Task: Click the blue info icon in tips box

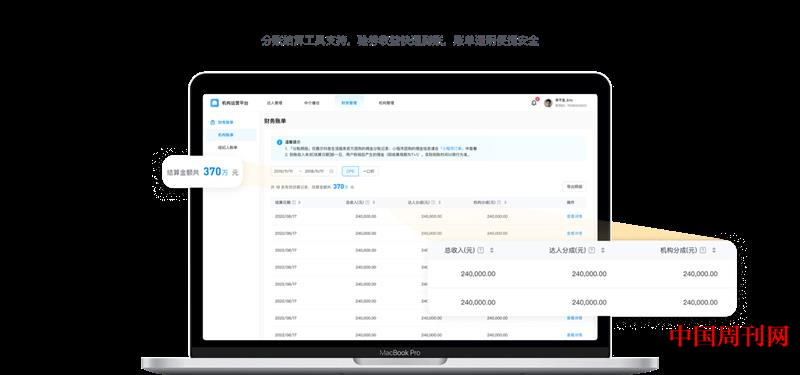Action: pyautogui.click(x=279, y=142)
